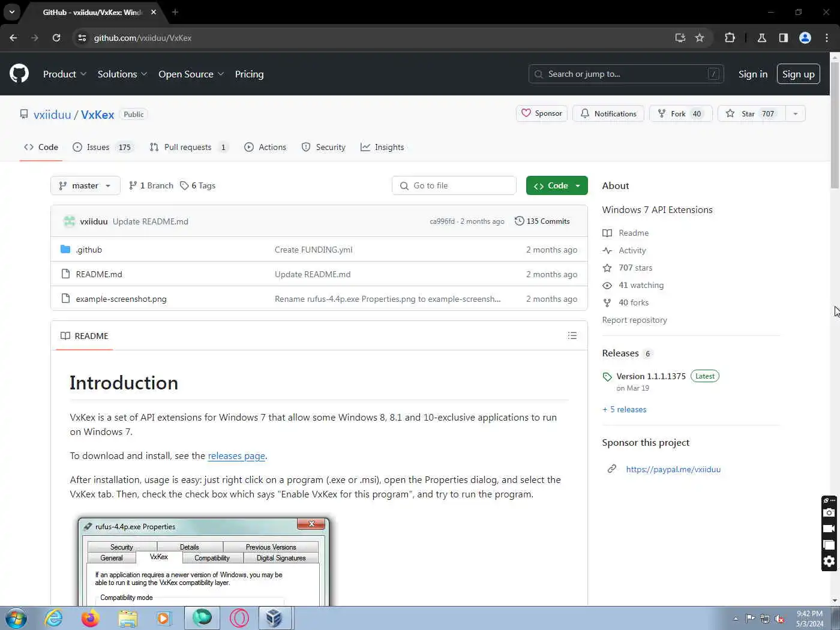840x630 pixels.
Task: Open the browser extensions puzzle icon
Action: click(x=730, y=38)
